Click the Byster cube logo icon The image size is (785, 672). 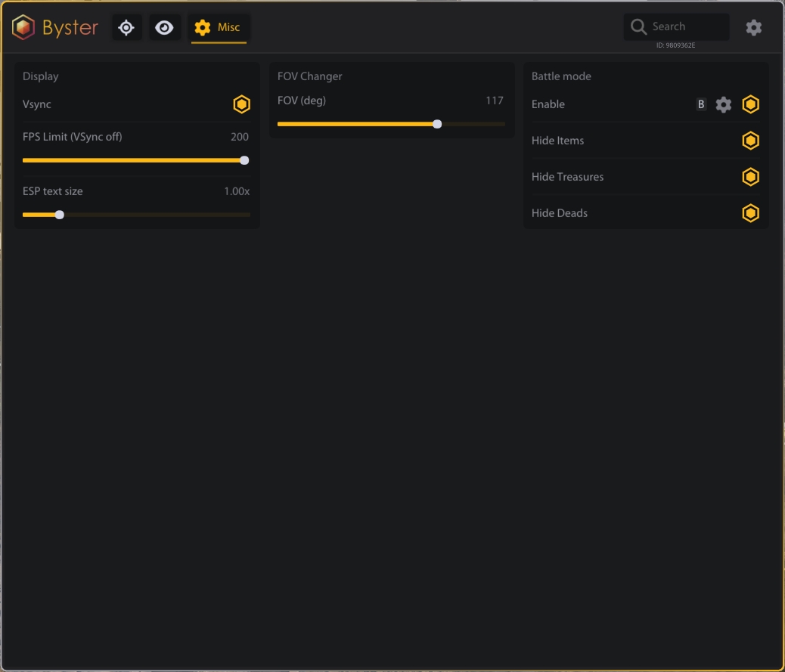[x=23, y=27]
